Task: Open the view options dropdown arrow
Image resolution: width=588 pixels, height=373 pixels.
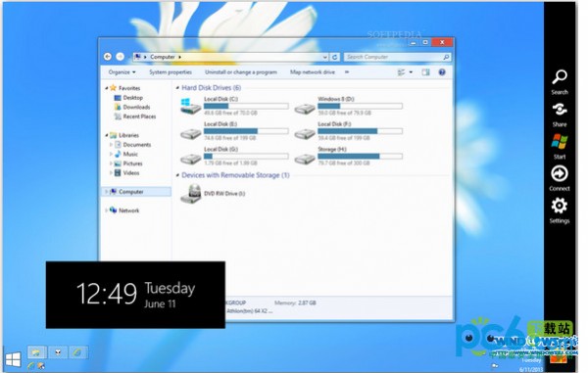Action: click(x=411, y=72)
